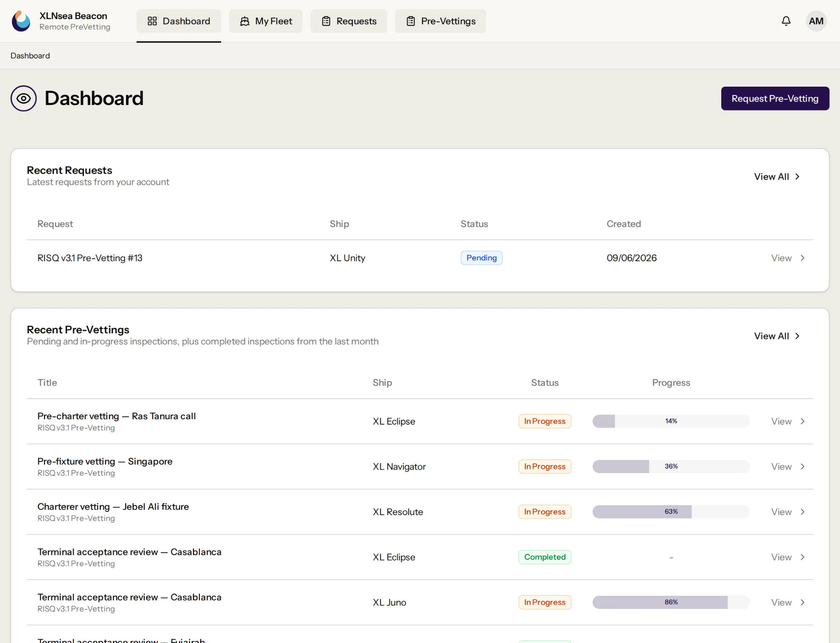The height and width of the screenshot is (643, 840).
Task: Click the Recent Pre-Vettings heading
Action: pyautogui.click(x=78, y=330)
